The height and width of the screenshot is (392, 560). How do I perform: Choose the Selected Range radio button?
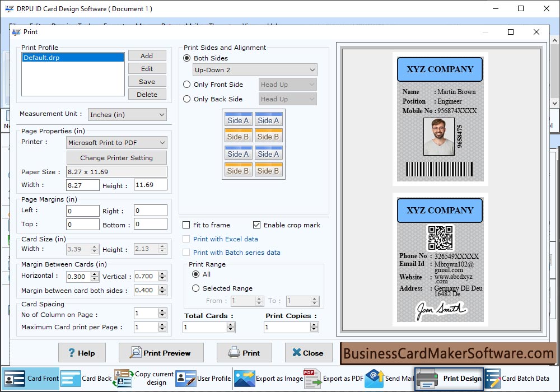point(195,288)
